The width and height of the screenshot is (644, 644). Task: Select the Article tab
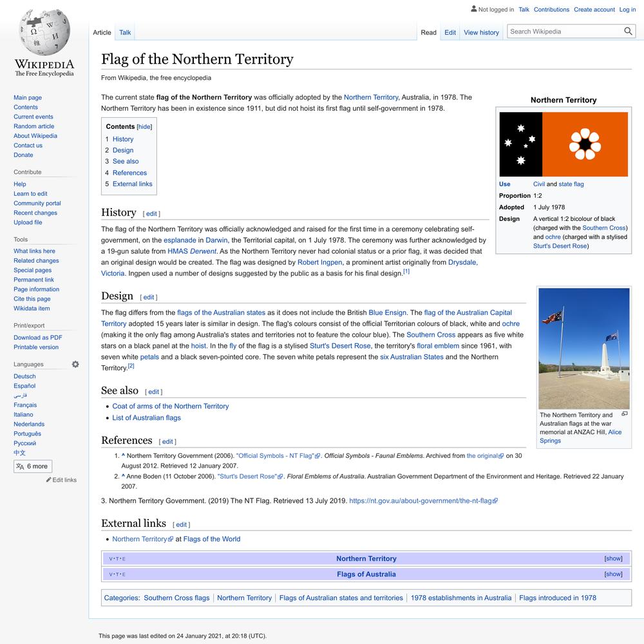point(102,32)
